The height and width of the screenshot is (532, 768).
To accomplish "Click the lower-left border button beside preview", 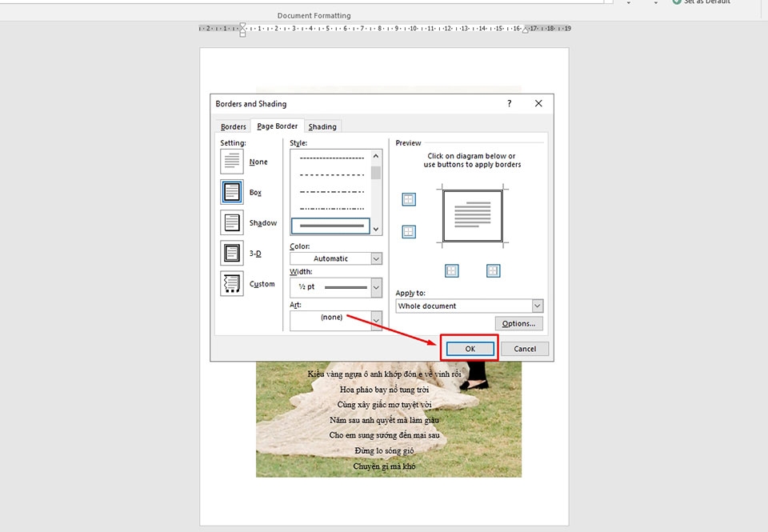I will pyautogui.click(x=409, y=233).
